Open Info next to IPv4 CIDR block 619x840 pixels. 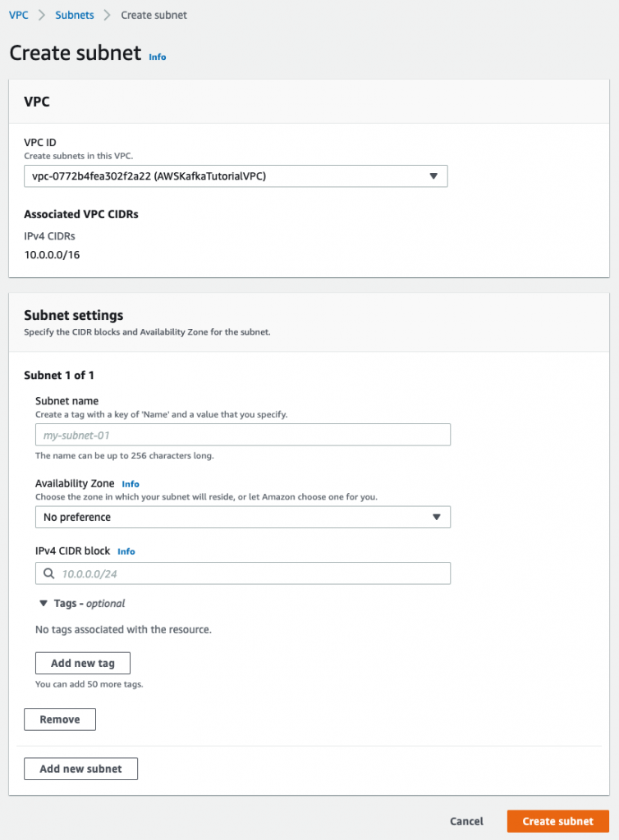point(126,551)
